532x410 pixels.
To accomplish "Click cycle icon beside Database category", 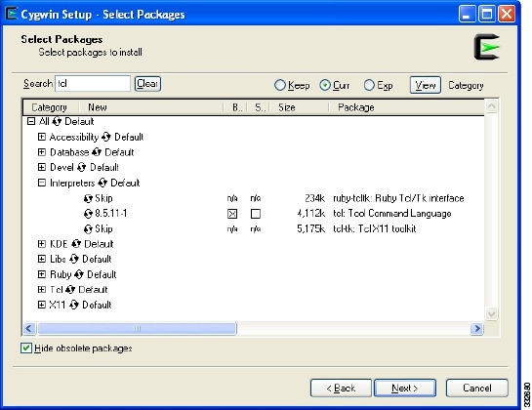I will click(97, 152).
